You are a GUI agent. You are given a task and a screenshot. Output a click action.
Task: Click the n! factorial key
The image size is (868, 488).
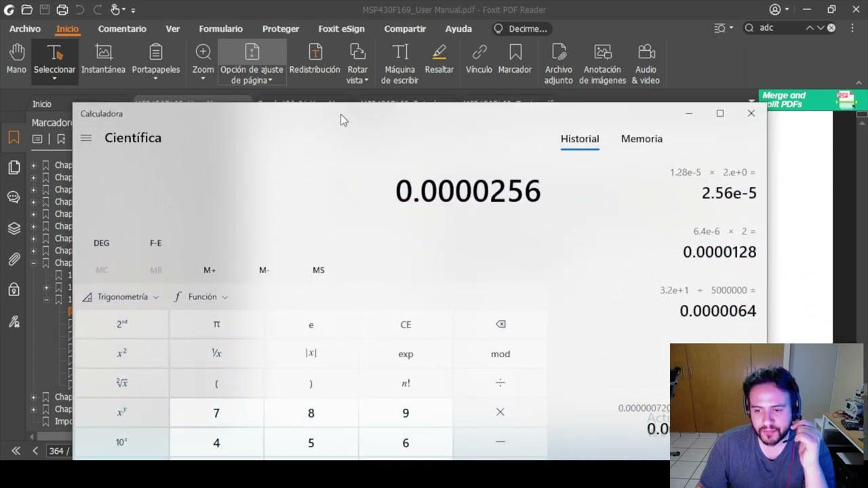[406, 383]
